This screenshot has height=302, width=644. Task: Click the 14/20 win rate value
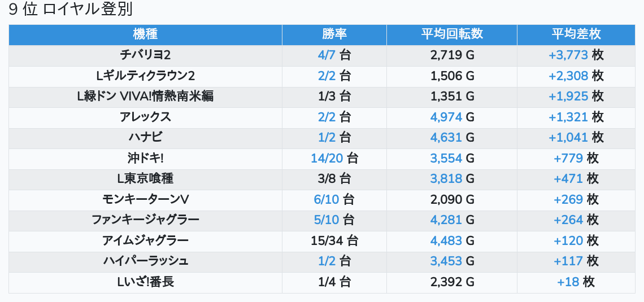tap(327, 159)
